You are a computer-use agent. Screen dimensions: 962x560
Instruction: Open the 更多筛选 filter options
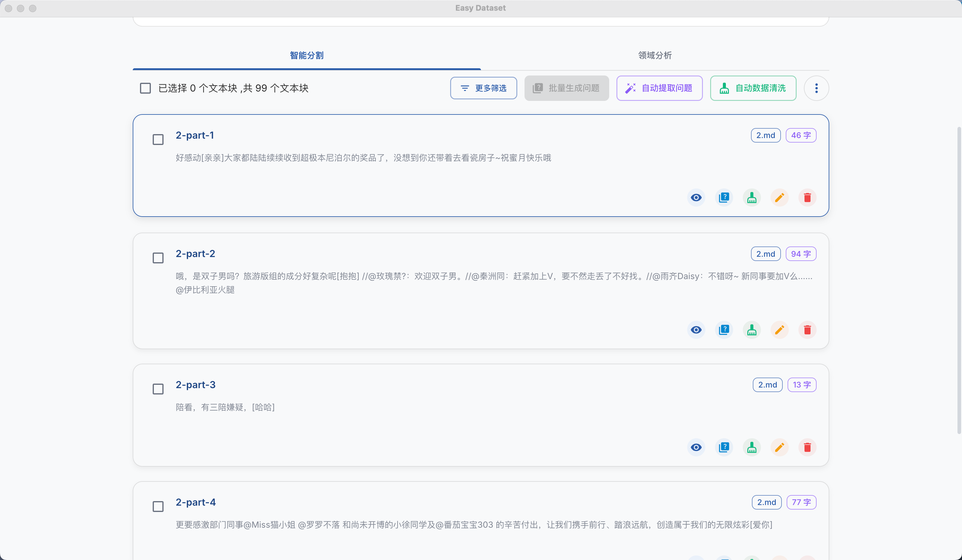(483, 88)
